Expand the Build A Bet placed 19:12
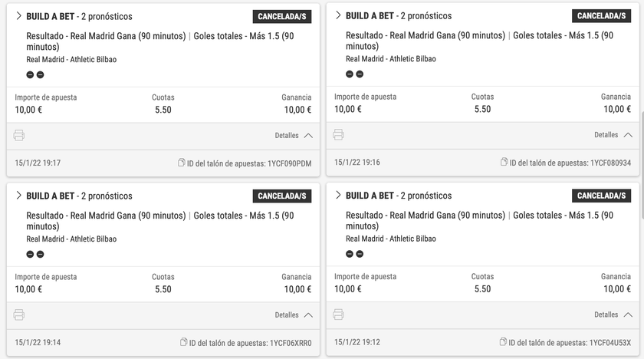This screenshot has width=644, height=359. [x=338, y=195]
